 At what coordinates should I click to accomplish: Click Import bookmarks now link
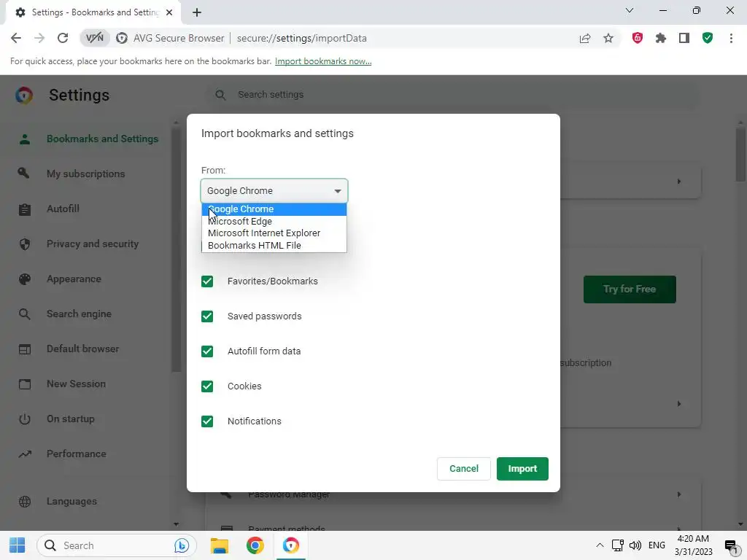323,61
